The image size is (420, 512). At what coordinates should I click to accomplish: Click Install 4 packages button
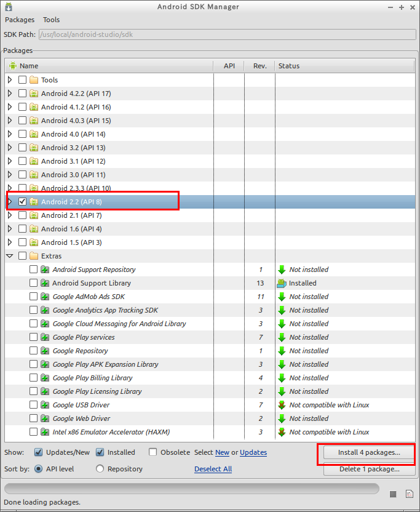pos(369,452)
